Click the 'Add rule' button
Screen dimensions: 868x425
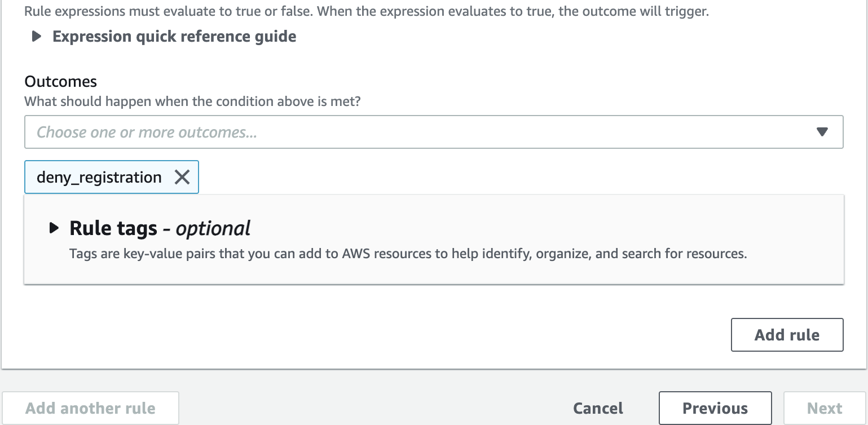point(787,335)
